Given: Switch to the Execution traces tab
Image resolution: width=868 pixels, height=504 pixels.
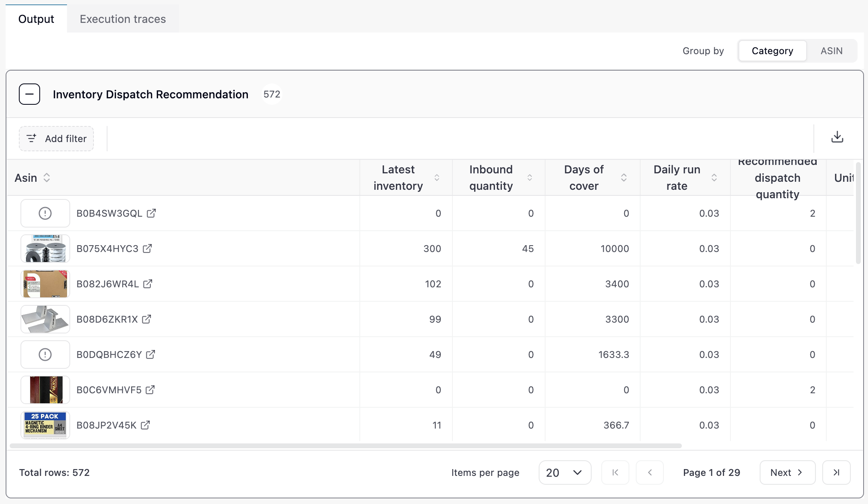Looking at the screenshot, I should click(x=123, y=18).
